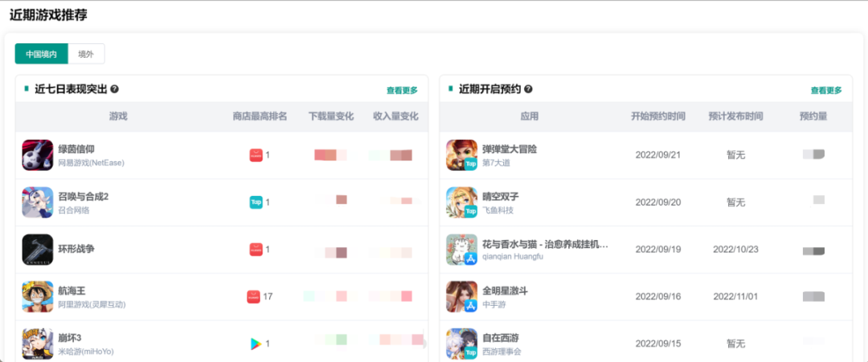Click download change heatmap for 绿茵信仰

[330, 155]
